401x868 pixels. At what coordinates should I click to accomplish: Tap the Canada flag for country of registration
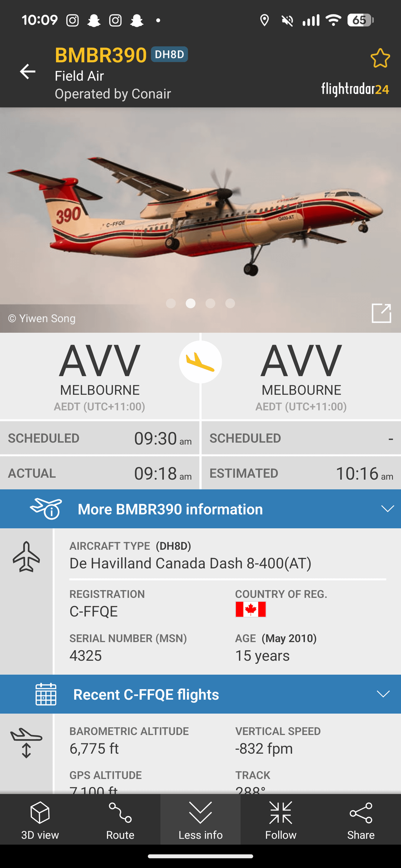point(251,609)
